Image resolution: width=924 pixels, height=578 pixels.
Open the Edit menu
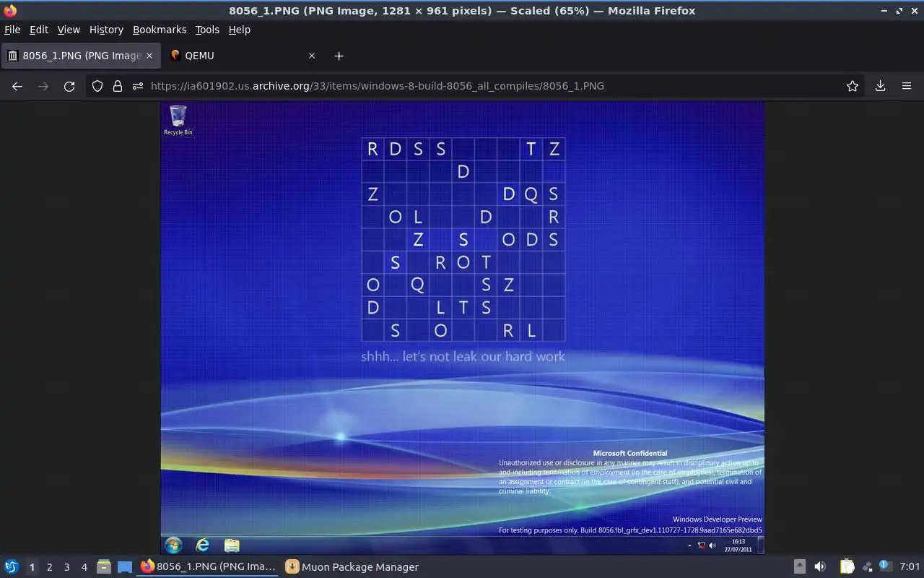39,30
